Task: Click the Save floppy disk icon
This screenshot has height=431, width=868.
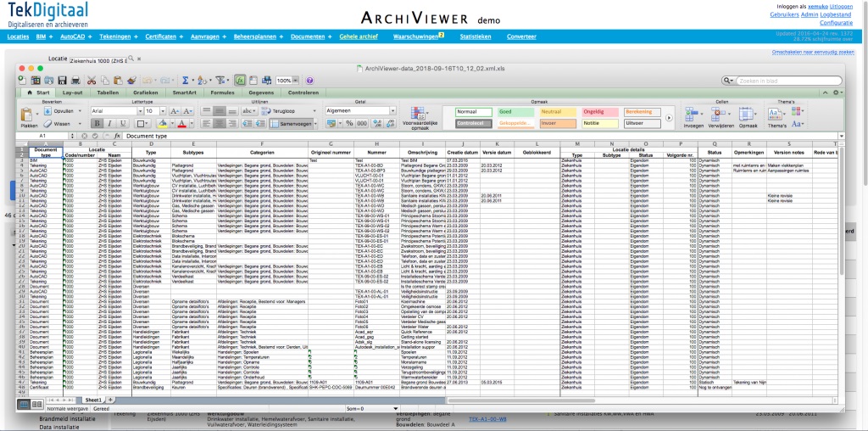Action: pyautogui.click(x=62, y=81)
